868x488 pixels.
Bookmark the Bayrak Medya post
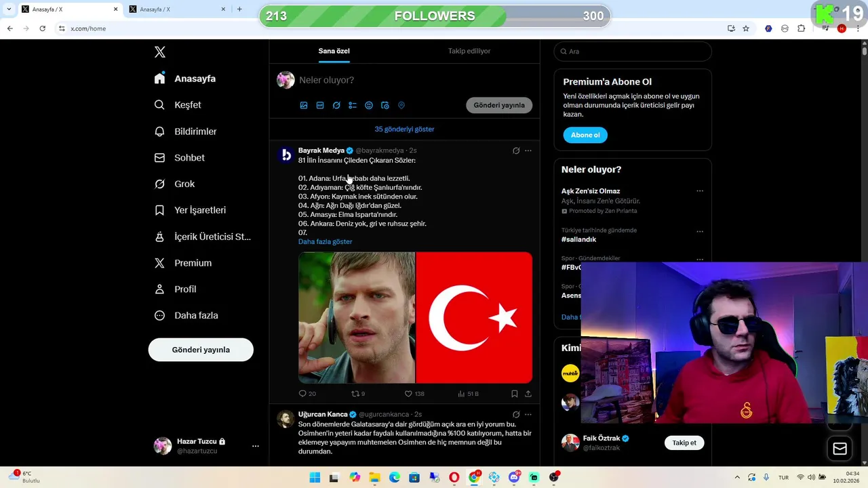click(x=515, y=394)
